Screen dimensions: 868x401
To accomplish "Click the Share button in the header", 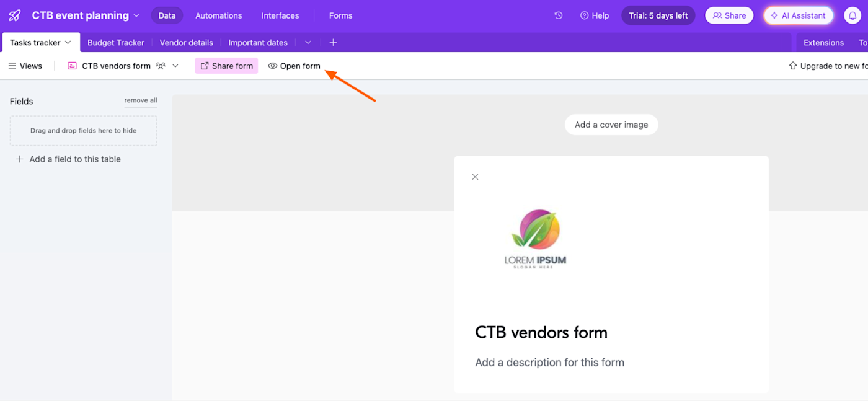I will (x=729, y=15).
